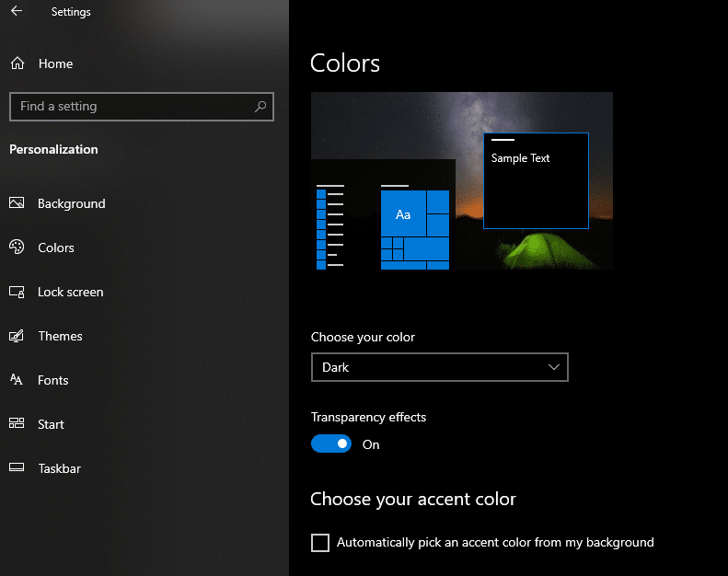
Task: Click the search magnifier icon
Action: pyautogui.click(x=260, y=107)
